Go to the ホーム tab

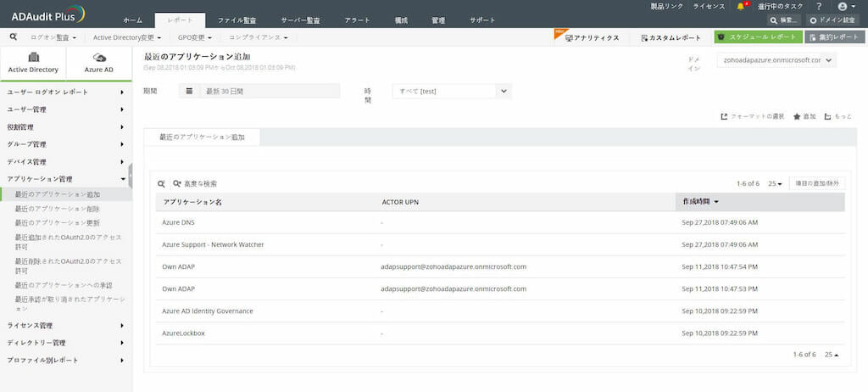click(132, 20)
